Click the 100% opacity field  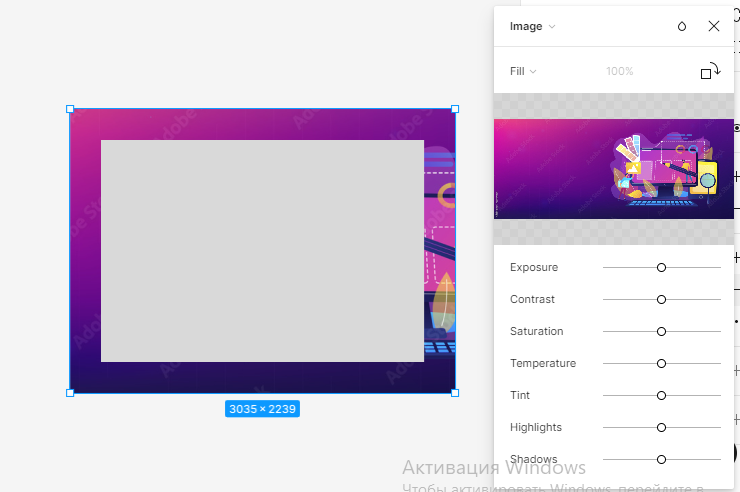[619, 71]
